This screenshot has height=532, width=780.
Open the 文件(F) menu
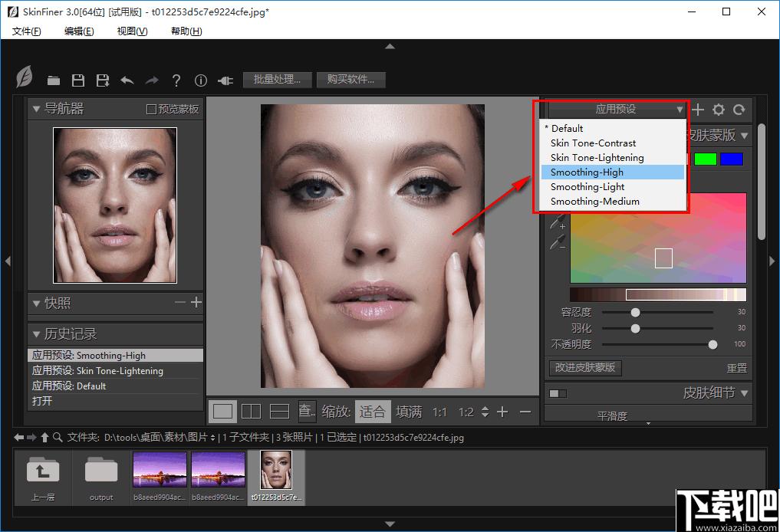26,31
